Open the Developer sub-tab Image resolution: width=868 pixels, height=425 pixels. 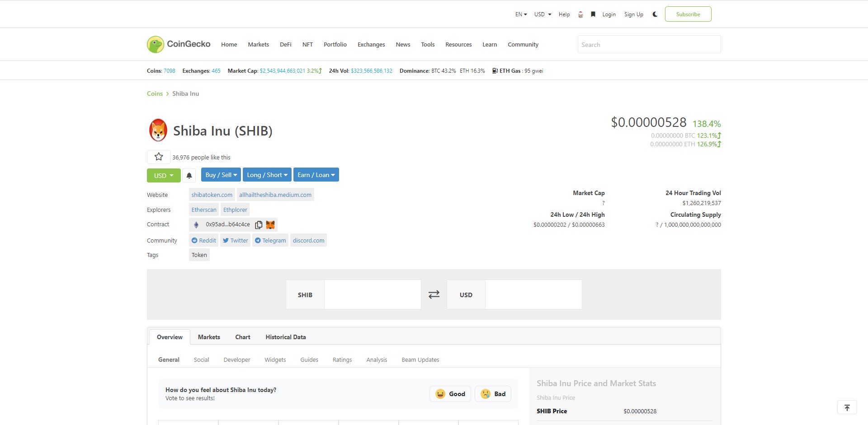237,360
